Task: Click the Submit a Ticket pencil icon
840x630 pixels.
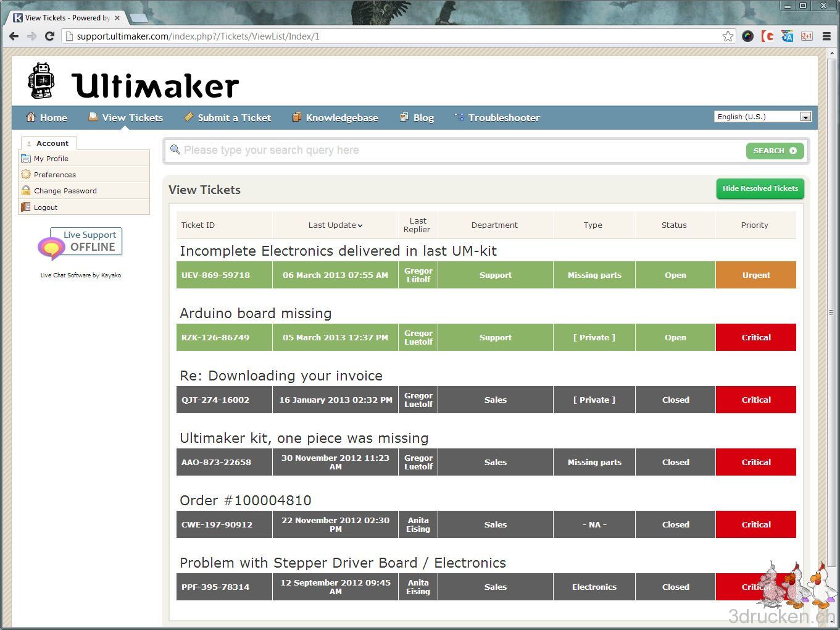Action: (189, 117)
